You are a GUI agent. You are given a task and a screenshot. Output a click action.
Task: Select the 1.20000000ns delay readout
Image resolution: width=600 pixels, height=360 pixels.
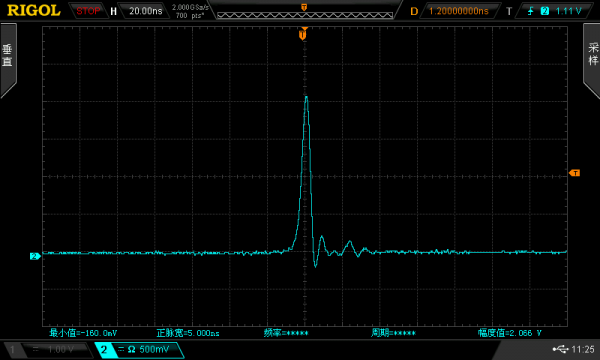458,11
